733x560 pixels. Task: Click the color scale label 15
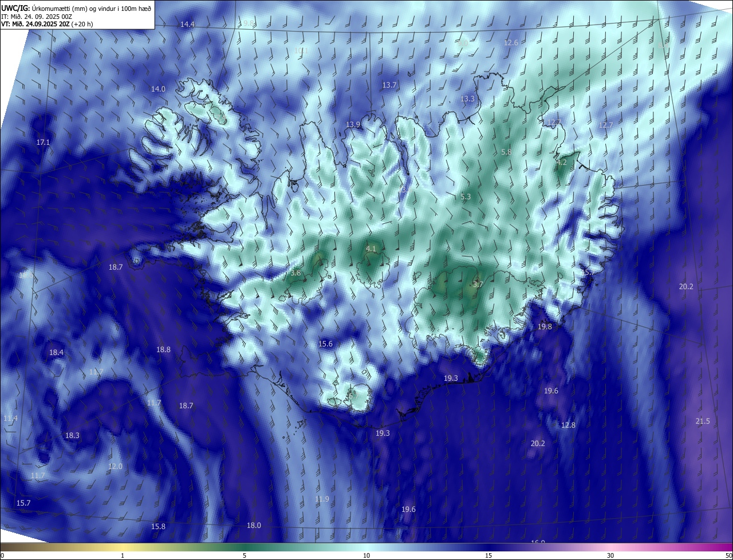pos(488,555)
